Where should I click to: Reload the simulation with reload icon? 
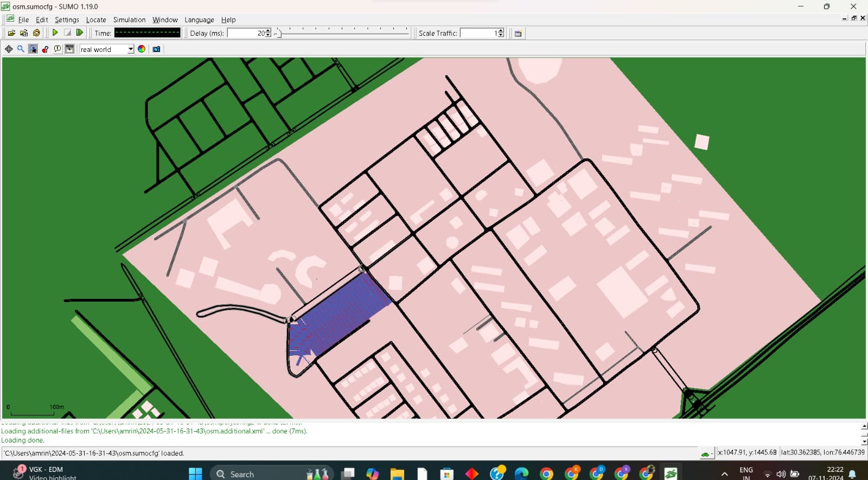(36, 33)
